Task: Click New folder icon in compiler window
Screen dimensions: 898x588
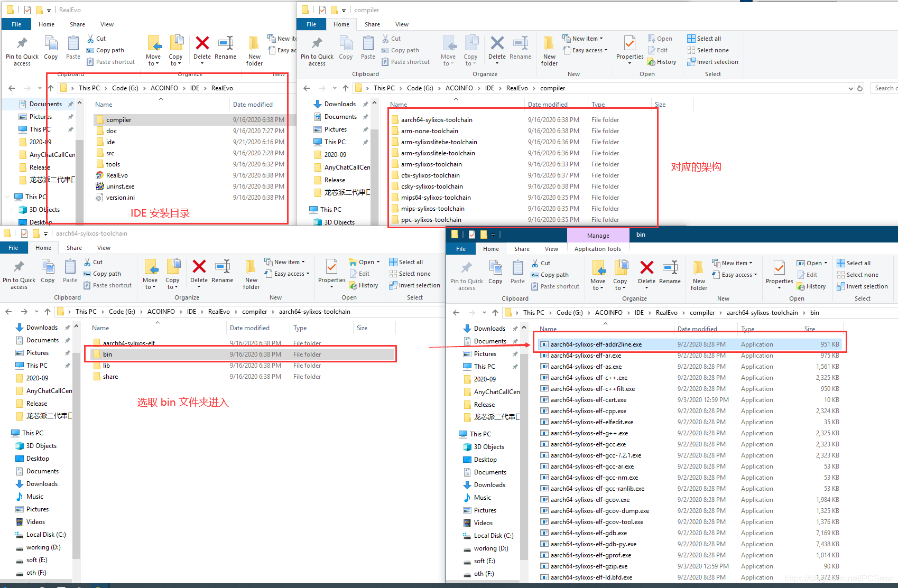Action: [550, 51]
